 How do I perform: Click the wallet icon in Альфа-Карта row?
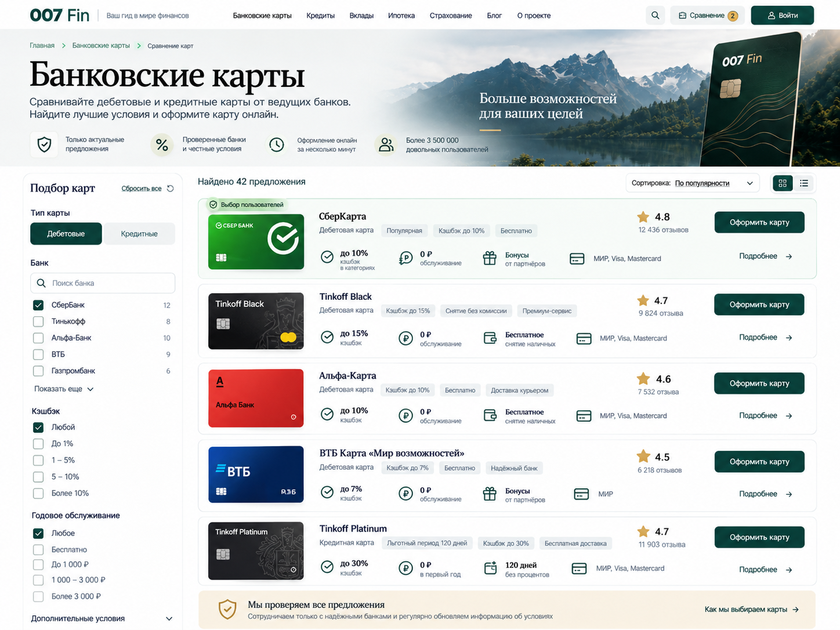pos(490,415)
